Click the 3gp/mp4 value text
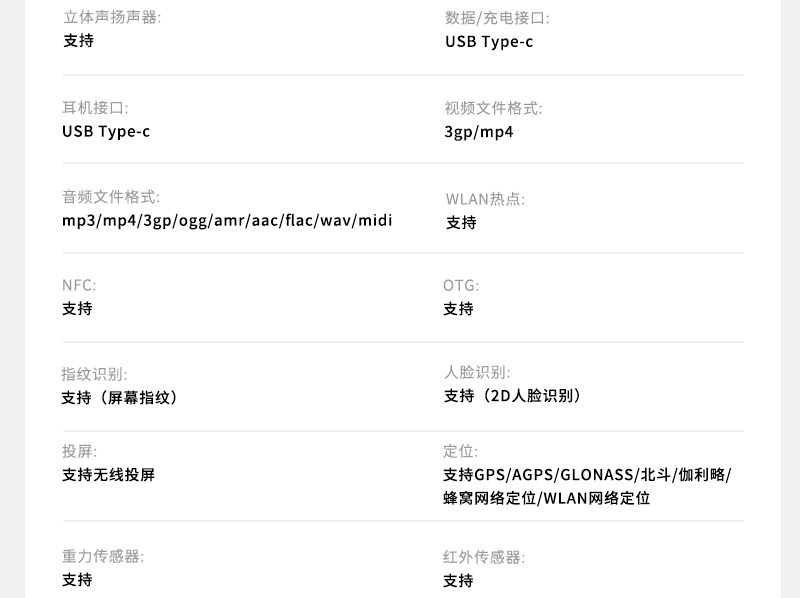 tap(479, 132)
